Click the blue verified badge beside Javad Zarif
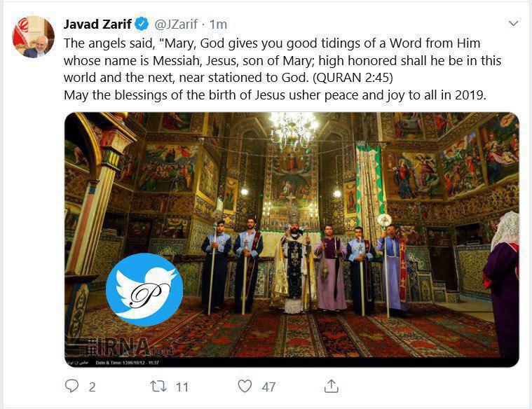The height and width of the screenshot is (409, 532). point(142,24)
